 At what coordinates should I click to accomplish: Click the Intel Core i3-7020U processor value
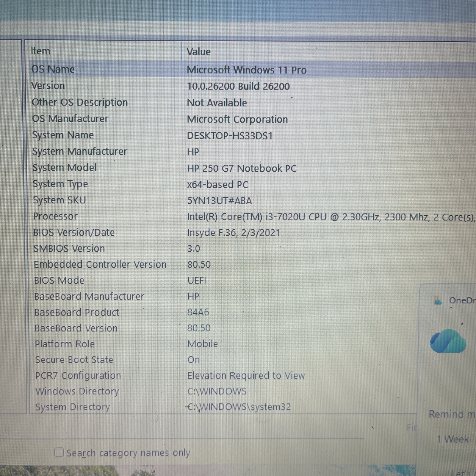click(x=331, y=217)
